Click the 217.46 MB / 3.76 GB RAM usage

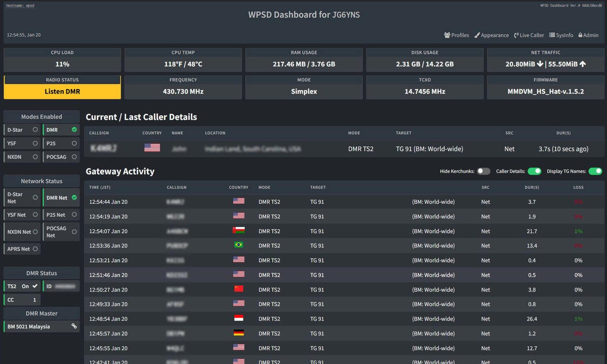coord(304,64)
